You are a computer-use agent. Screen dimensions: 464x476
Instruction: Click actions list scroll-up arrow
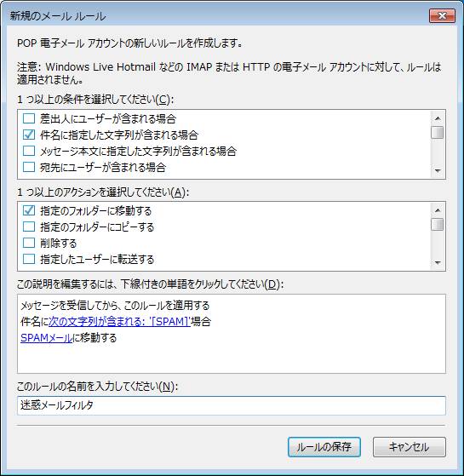[x=438, y=210]
